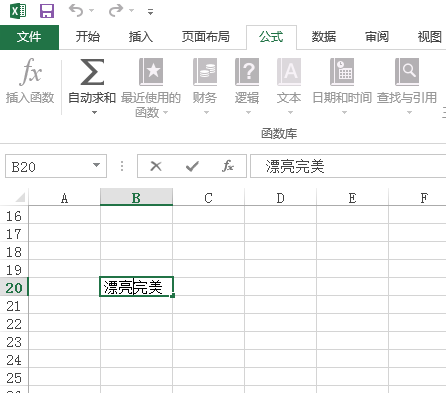
Task: Select column C header
Action: 208,198
